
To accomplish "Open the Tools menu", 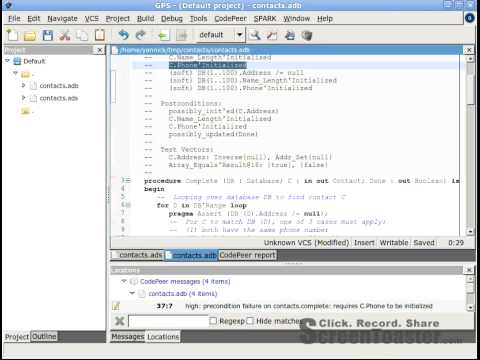I will [198, 19].
